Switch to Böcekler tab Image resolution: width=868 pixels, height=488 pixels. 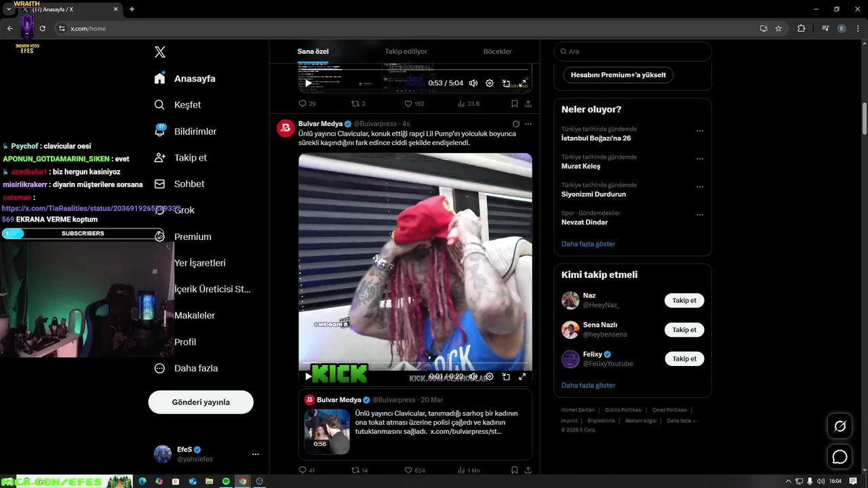(497, 52)
